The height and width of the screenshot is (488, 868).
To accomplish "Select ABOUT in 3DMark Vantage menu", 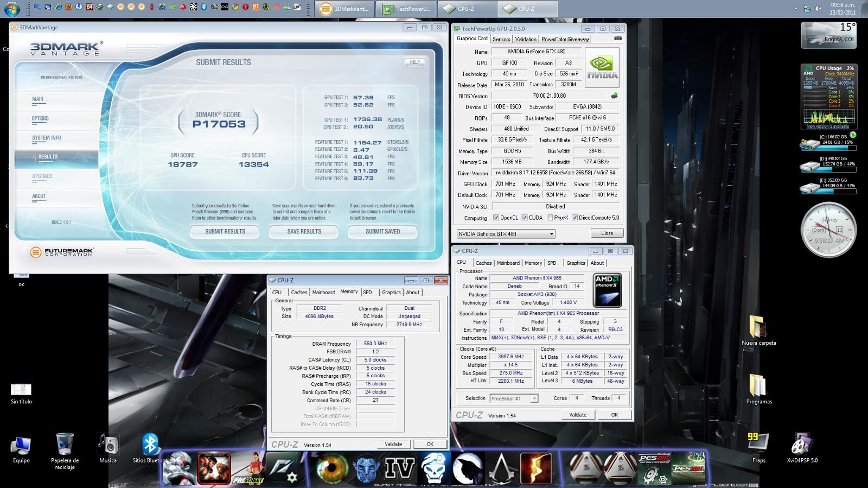I will pos(39,196).
